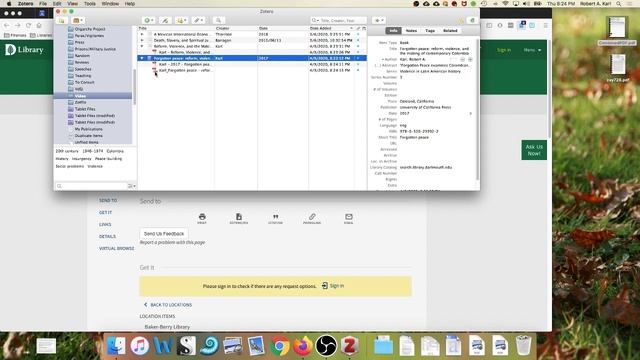Select the To Consult collection
The width and height of the screenshot is (640, 360).
tap(84, 82)
